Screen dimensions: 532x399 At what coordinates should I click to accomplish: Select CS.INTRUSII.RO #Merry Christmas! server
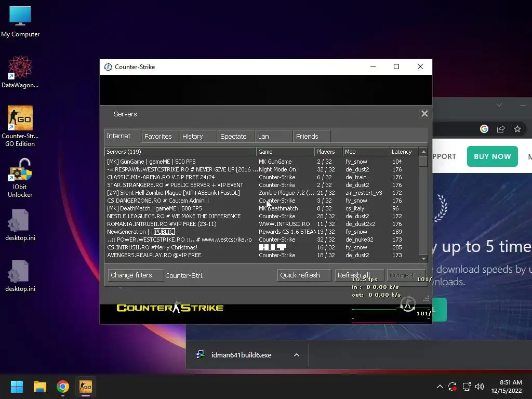[x=262, y=247]
